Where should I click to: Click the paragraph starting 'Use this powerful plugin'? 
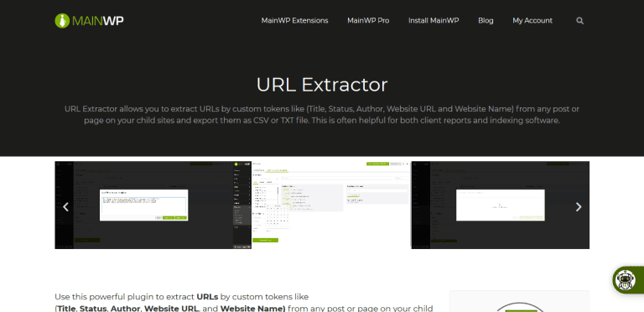tap(243, 302)
